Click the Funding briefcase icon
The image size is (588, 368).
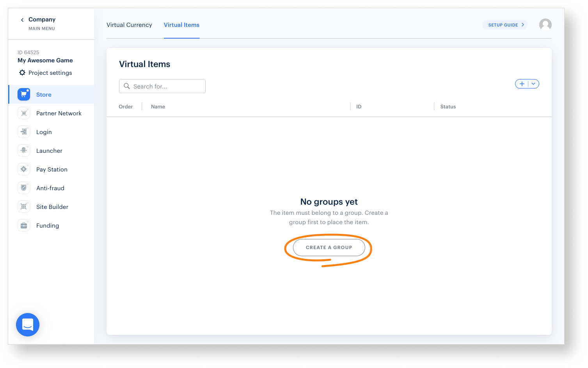point(24,225)
